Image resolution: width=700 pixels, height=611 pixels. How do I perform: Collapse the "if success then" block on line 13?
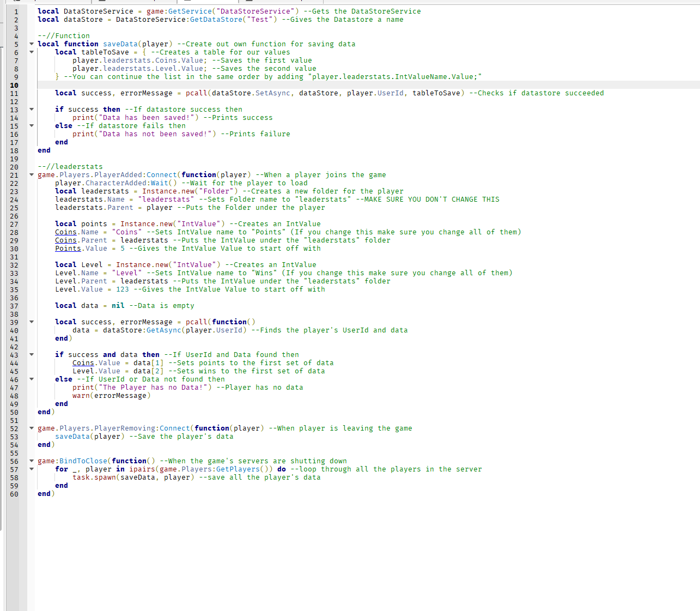click(x=32, y=109)
